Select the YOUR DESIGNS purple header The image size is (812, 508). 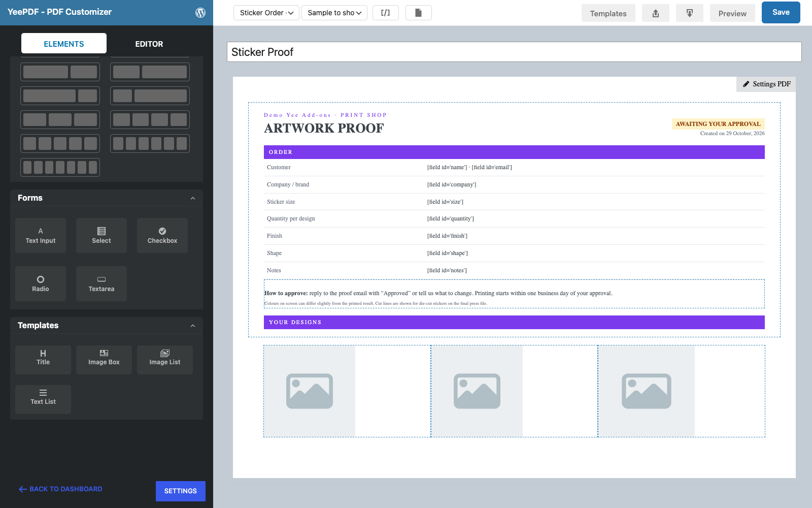pos(514,323)
